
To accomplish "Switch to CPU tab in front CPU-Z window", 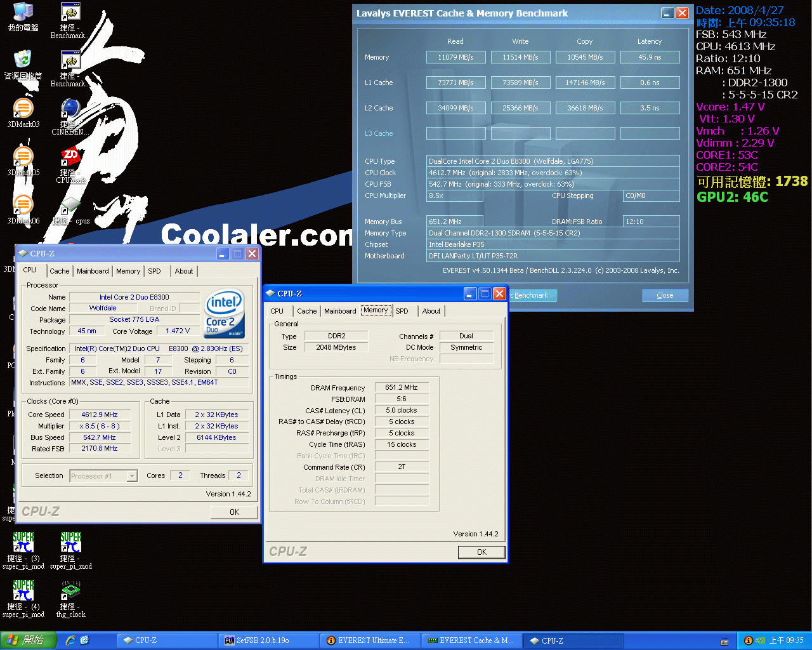I will [277, 311].
